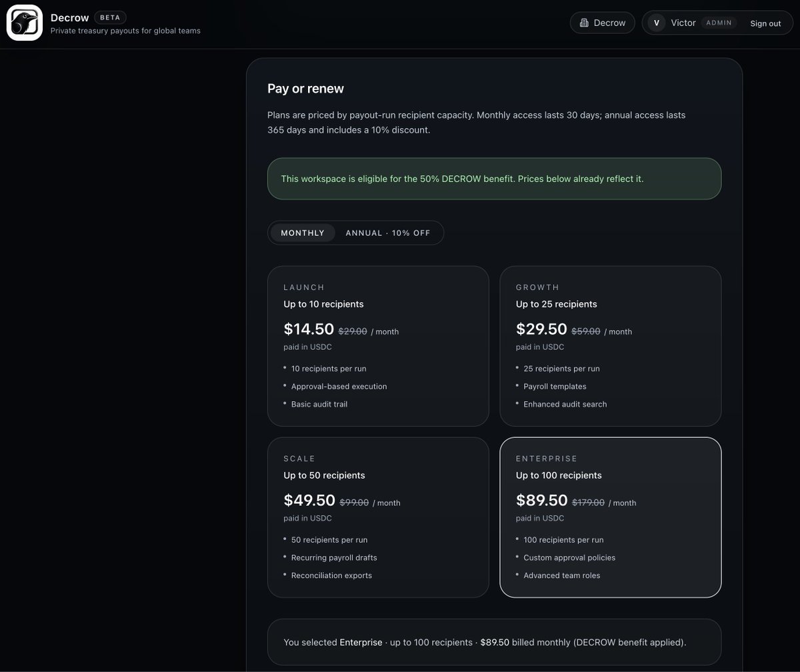
Task: Click 'Up to 50 recipients' text
Action: point(324,475)
